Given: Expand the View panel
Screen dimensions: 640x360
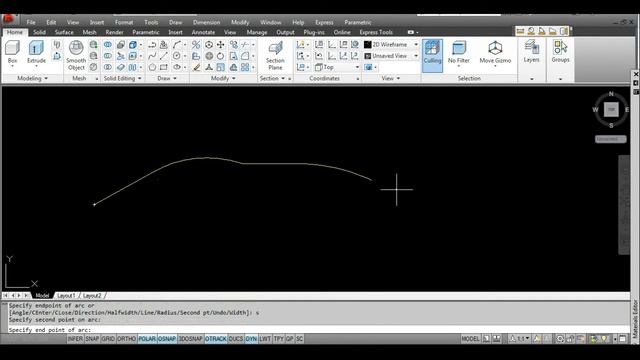Looking at the screenshot, I should [391, 78].
